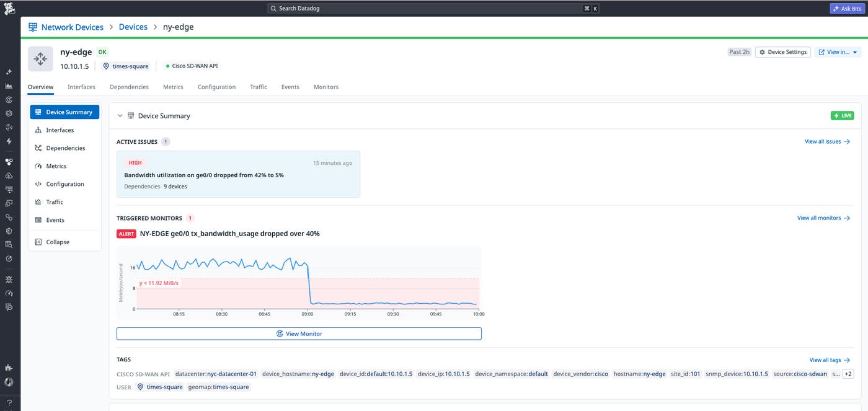The image size is (868, 411).
Task: Click the ny-edge router device icon
Action: [x=40, y=59]
